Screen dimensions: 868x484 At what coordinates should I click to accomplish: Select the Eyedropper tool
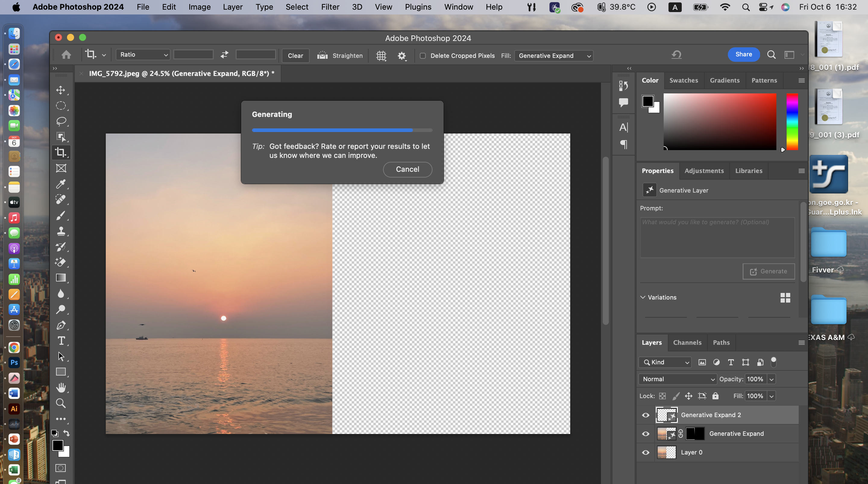click(61, 184)
